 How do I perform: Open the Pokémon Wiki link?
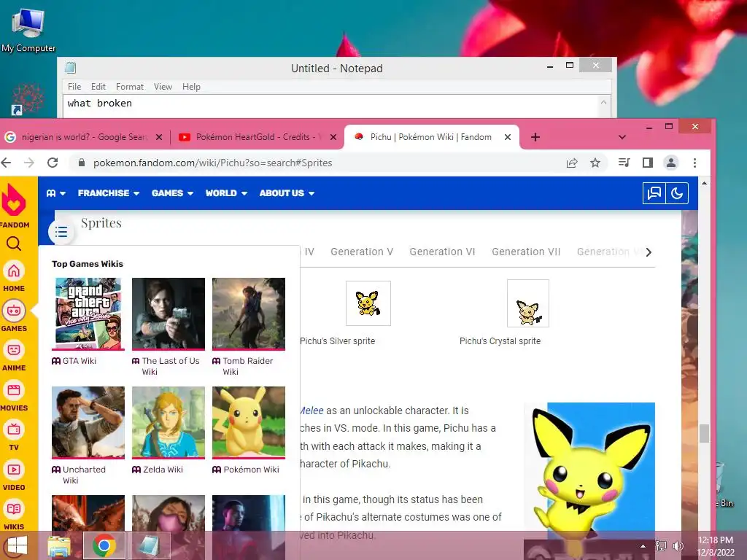[x=251, y=470]
